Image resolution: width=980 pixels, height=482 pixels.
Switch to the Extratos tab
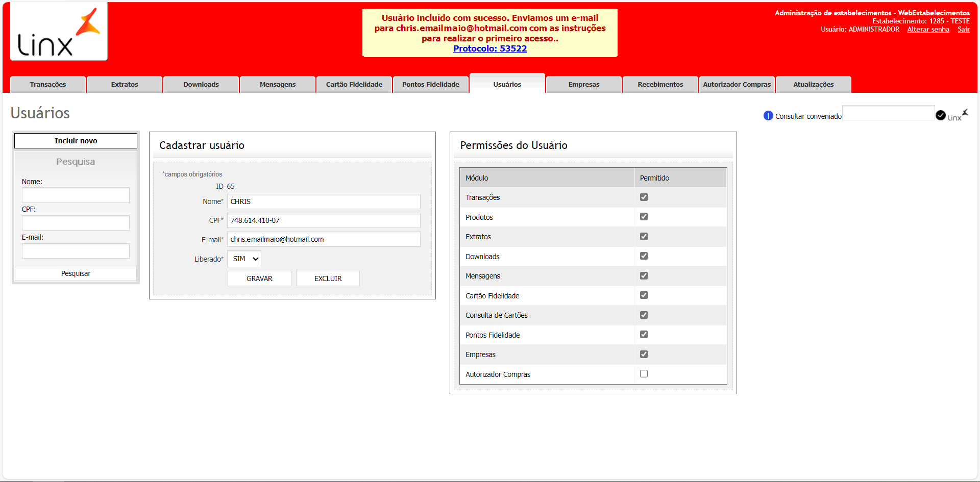point(125,84)
